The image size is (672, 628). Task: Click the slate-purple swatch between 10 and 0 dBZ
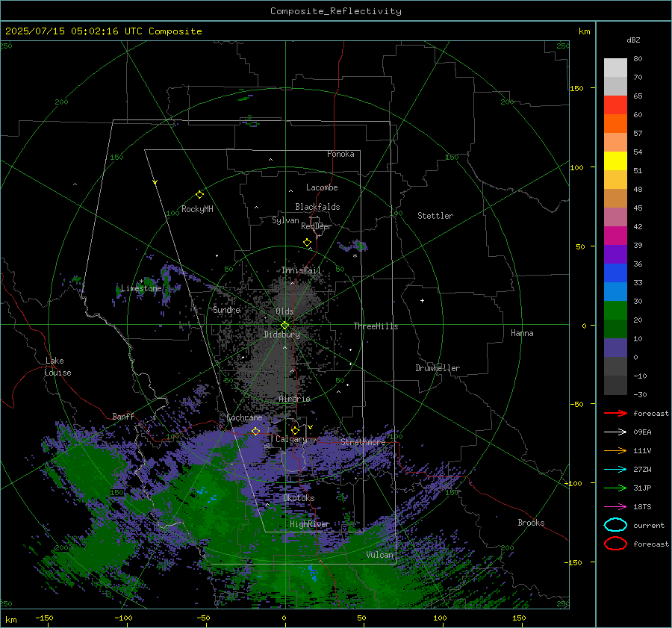[615, 348]
